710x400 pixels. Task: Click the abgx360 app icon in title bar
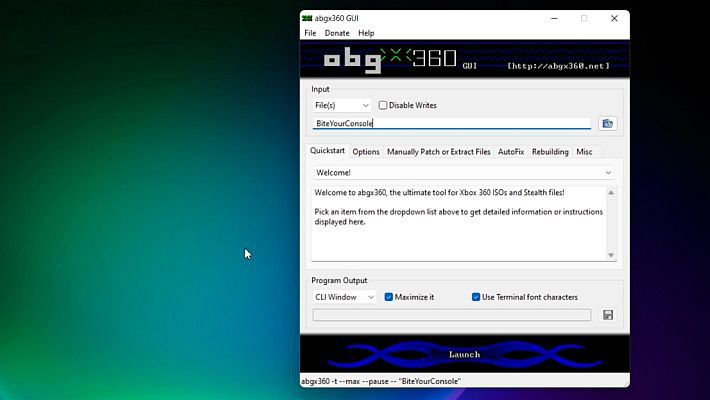(307, 18)
